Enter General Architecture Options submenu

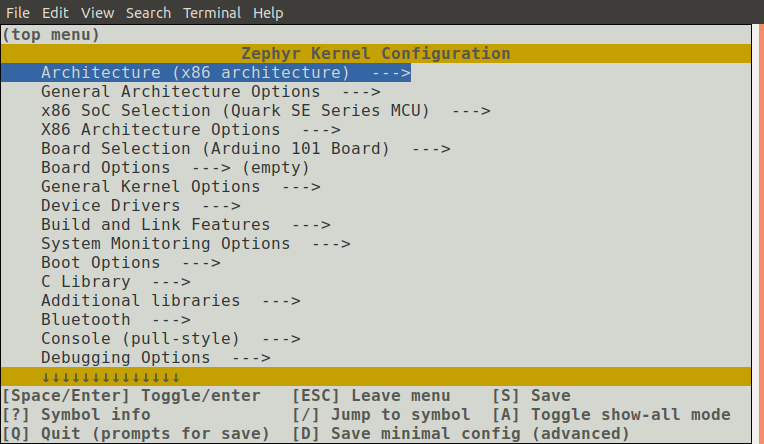pyautogui.click(x=210, y=92)
